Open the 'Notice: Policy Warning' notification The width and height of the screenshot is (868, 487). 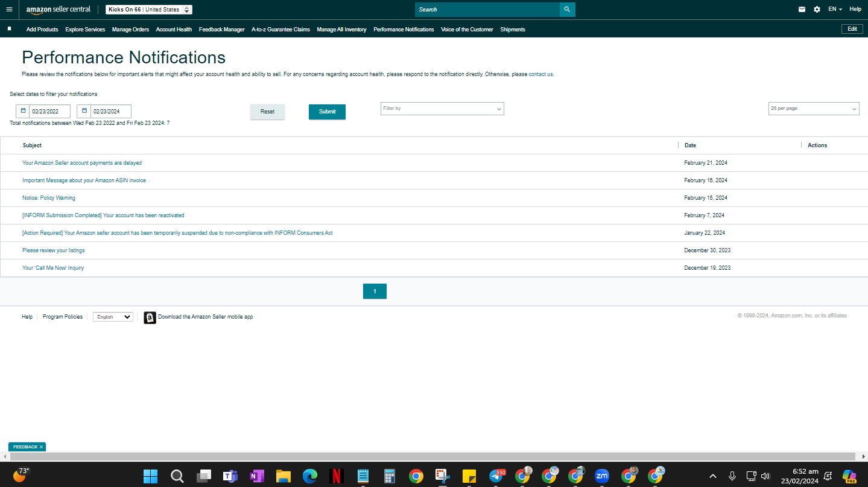tap(49, 198)
